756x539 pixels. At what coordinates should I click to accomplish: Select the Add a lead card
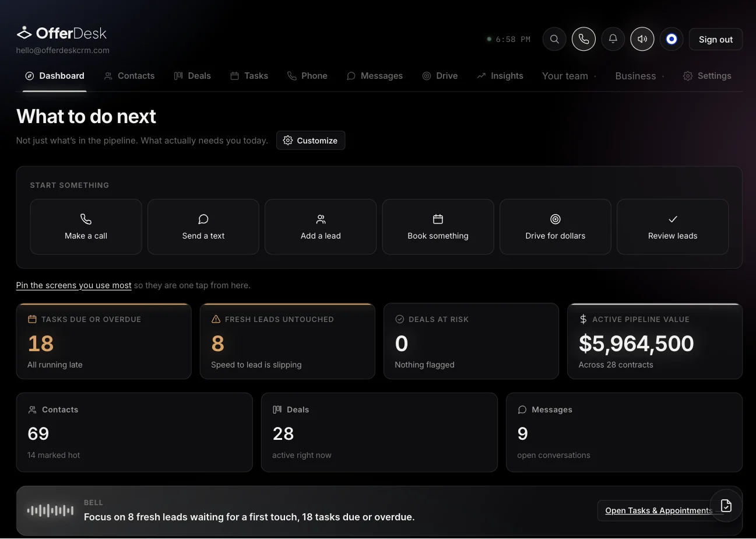[321, 227]
